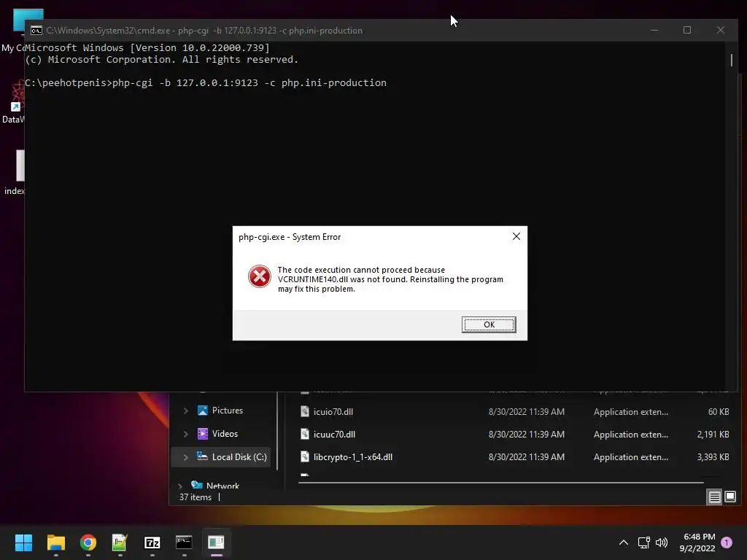Click OK in the System Error dialog
747x560 pixels.
tap(488, 324)
